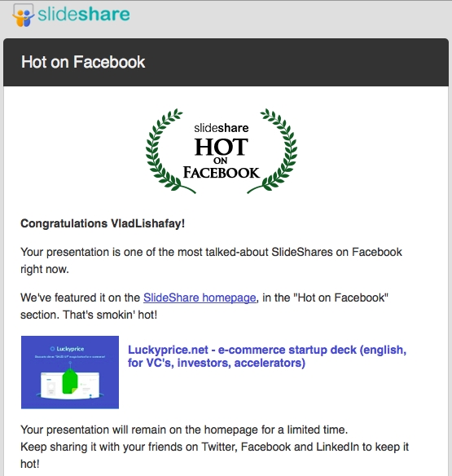Click the 'most talked-about SlideShares' paragraph
The width and height of the screenshot is (452, 476).
(x=211, y=261)
